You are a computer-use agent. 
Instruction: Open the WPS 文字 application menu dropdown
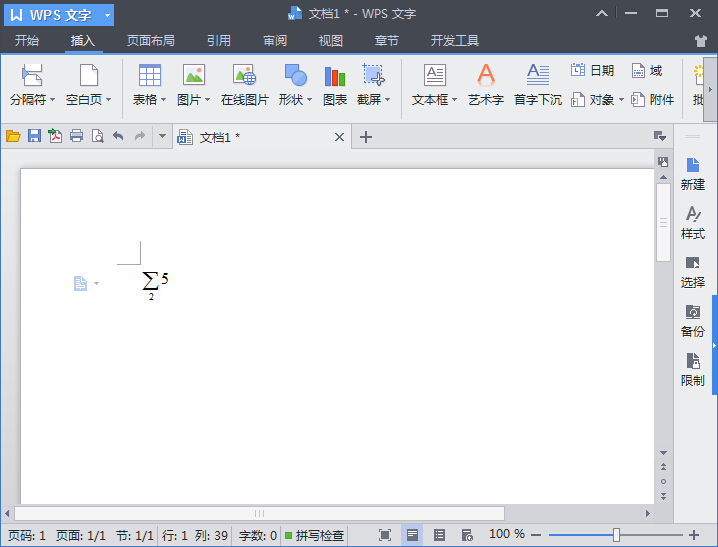(x=107, y=15)
